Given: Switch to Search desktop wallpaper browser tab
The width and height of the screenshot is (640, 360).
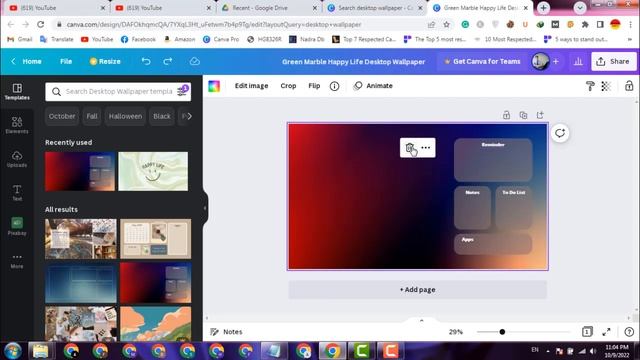Looking at the screenshot, I should pyautogui.click(x=375, y=8).
